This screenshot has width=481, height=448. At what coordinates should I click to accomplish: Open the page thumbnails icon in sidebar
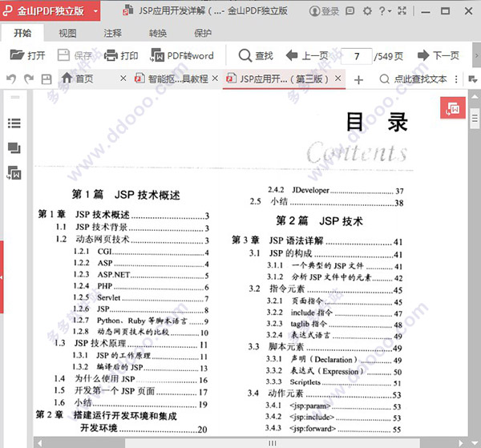pos(14,148)
